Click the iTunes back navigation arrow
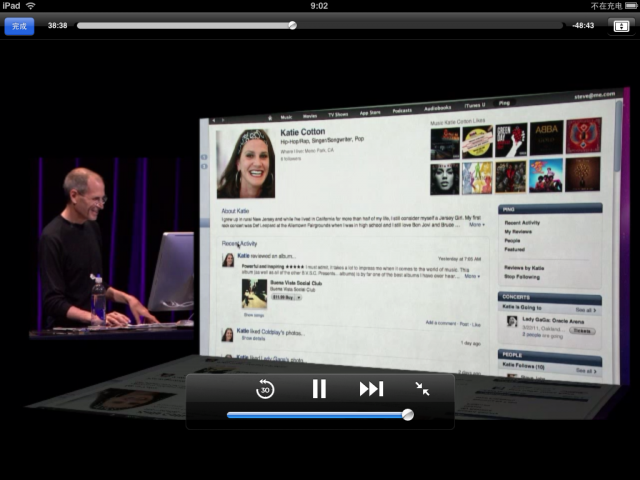 (x=213, y=120)
